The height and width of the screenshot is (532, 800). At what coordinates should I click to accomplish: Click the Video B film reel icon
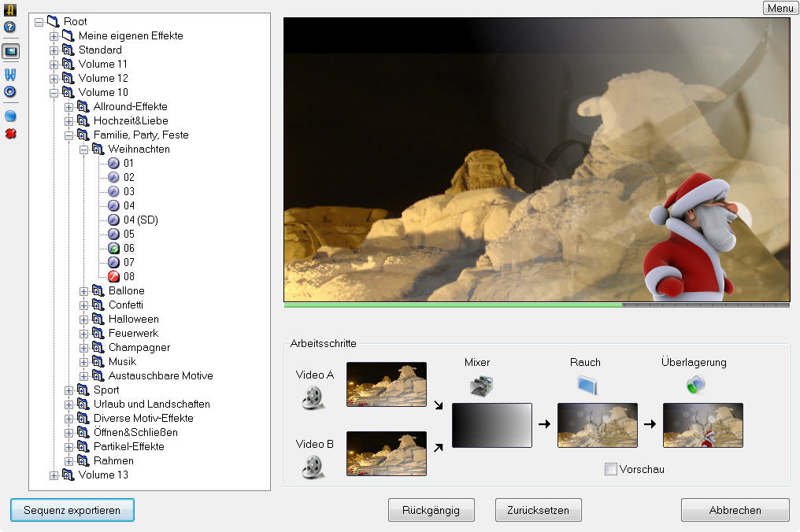tap(312, 467)
